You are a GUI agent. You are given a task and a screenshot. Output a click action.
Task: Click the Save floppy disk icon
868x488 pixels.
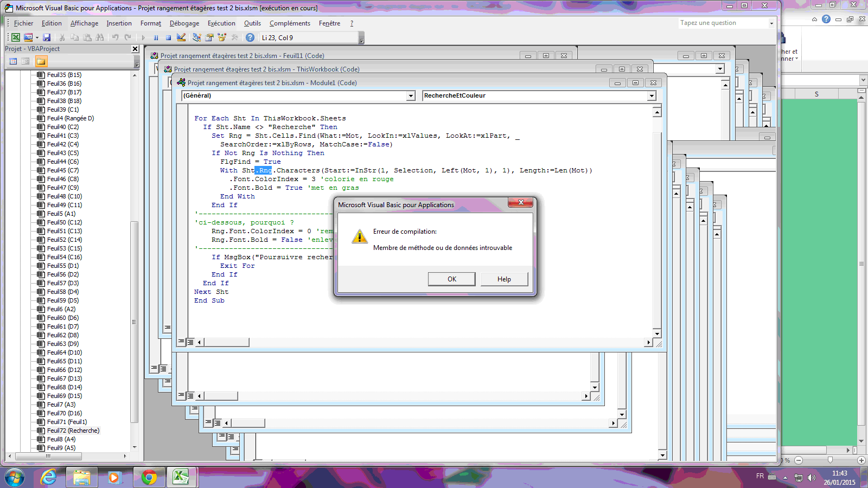[47, 37]
